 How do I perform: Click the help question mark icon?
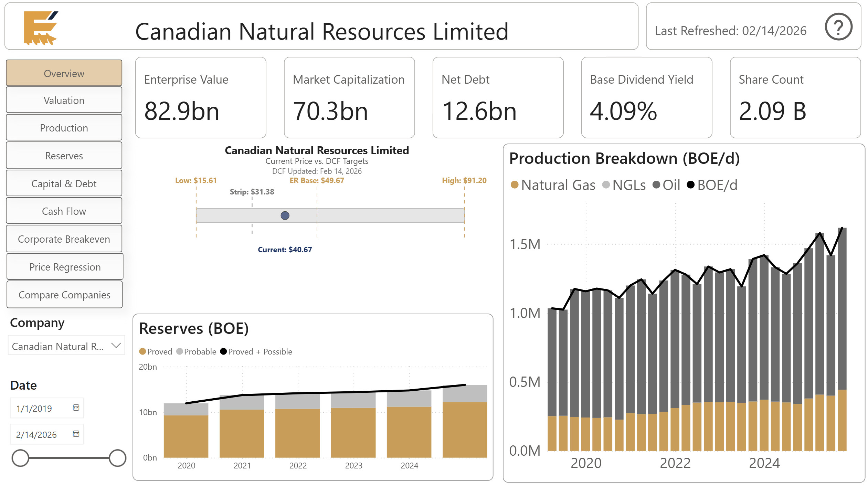pos(838,27)
